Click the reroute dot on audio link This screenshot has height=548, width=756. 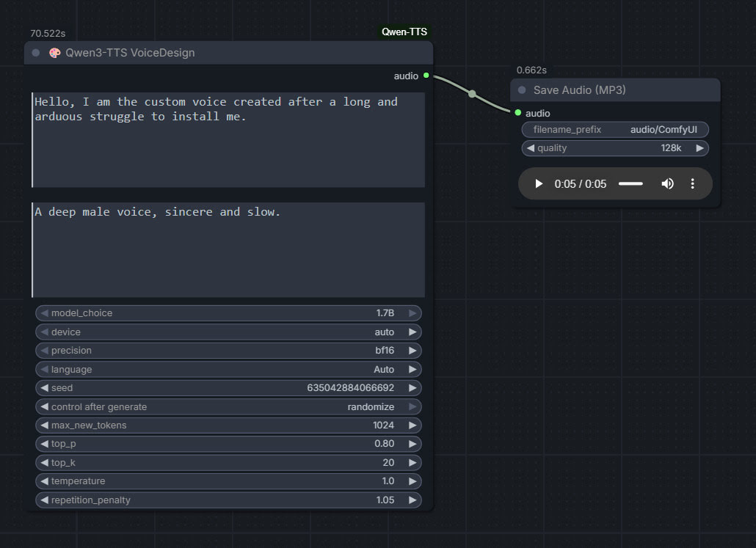click(472, 94)
